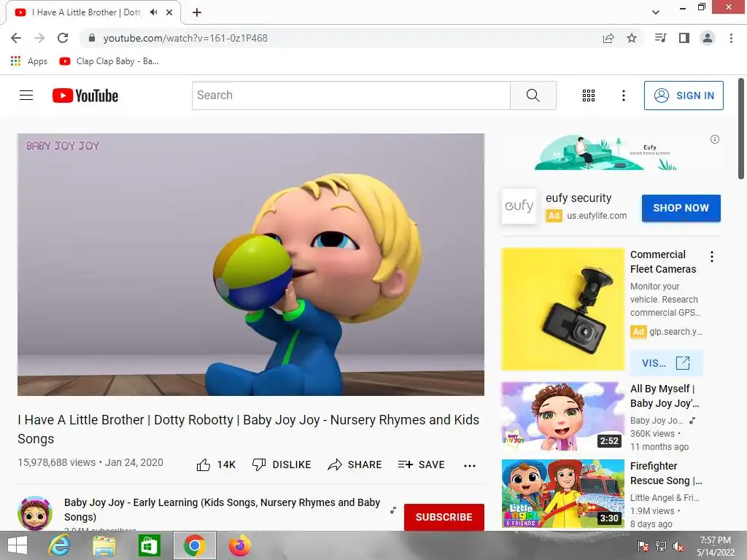Open Chrome's three-dot menu
Viewport: 747px width, 560px height.
coord(731,38)
